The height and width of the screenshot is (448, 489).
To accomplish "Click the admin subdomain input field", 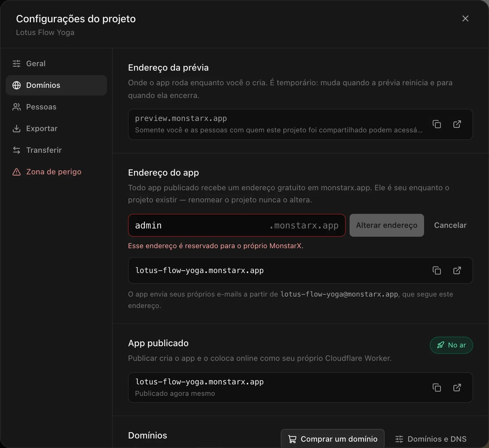I will click(x=237, y=225).
